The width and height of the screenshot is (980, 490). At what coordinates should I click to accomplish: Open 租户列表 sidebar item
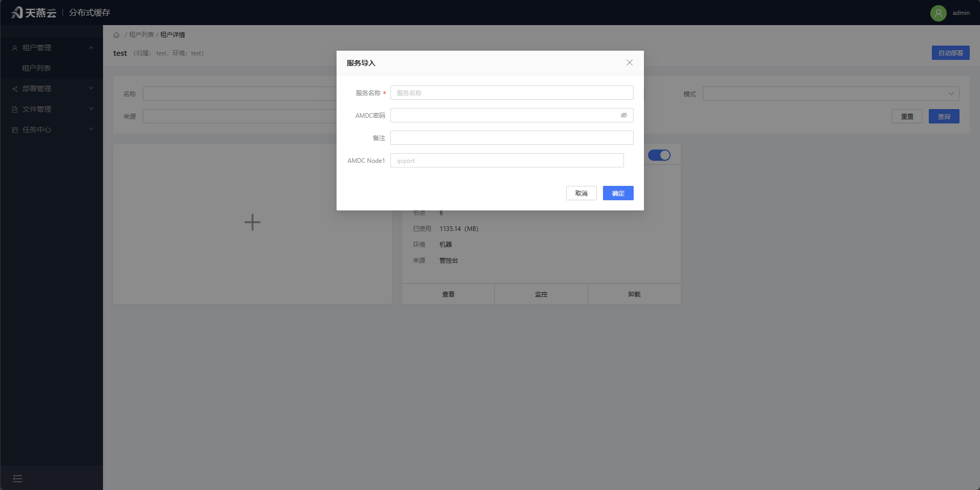tap(51, 68)
